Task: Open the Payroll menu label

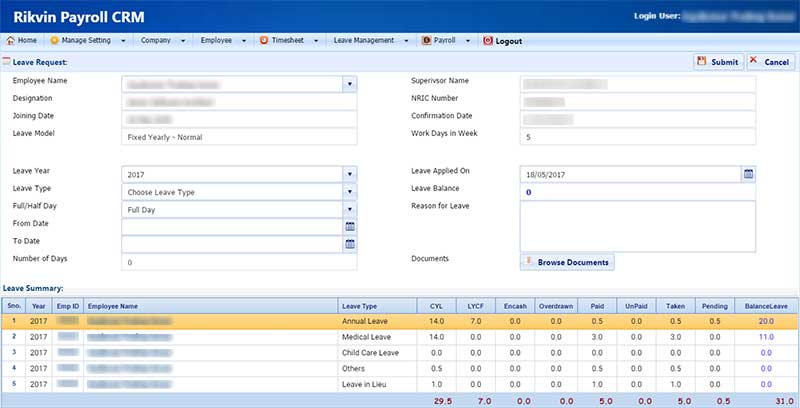Action: pos(444,40)
